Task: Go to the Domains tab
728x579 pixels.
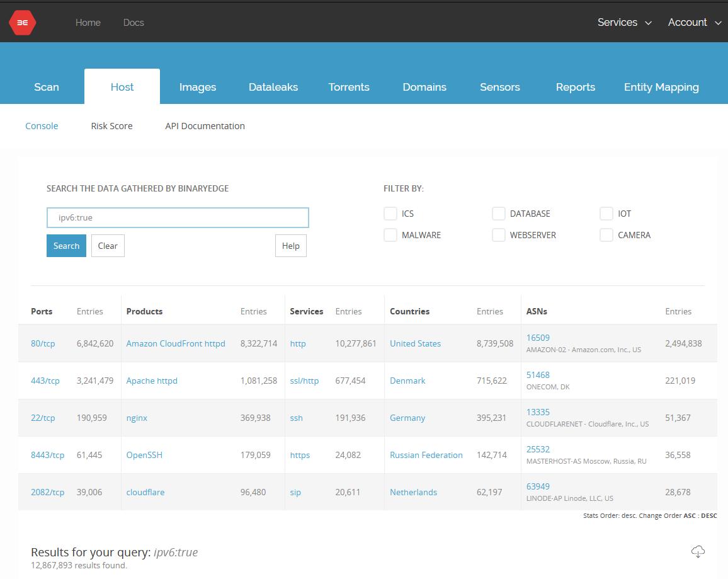Action: (x=424, y=87)
